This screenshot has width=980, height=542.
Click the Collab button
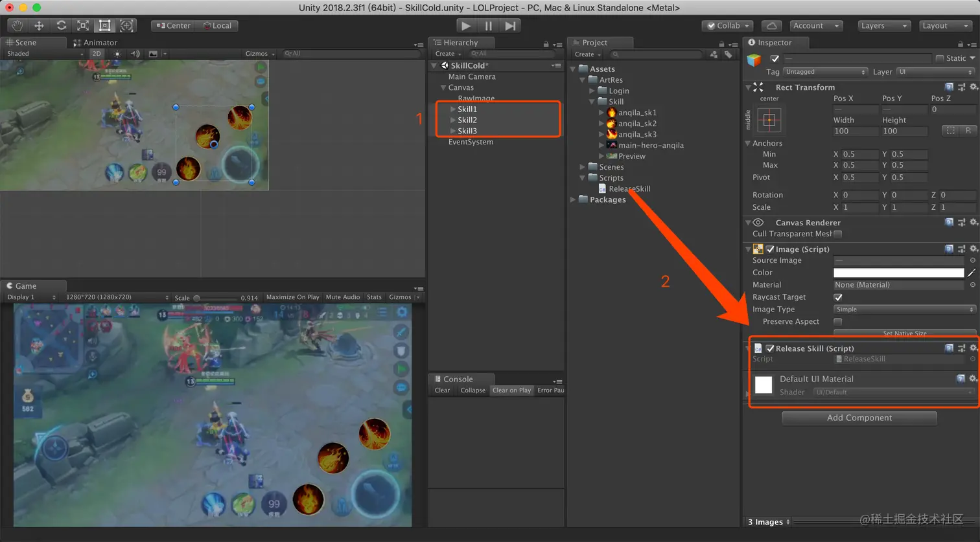point(728,26)
